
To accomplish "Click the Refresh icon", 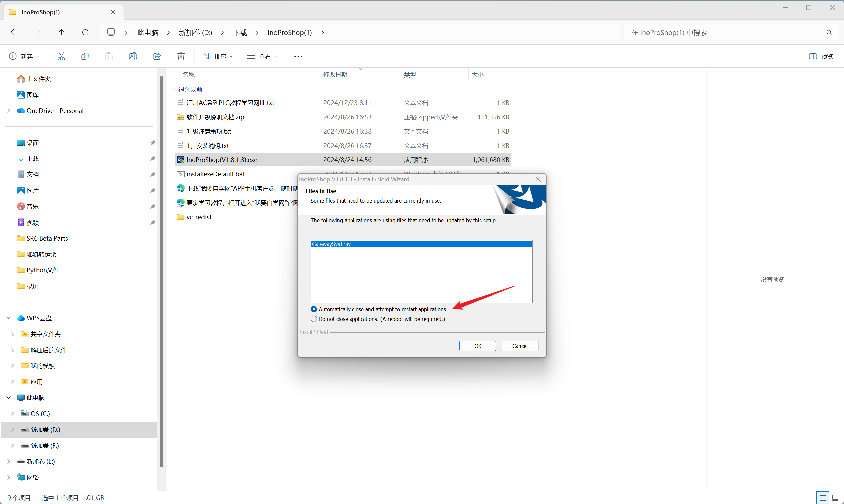I will pyautogui.click(x=85, y=32).
